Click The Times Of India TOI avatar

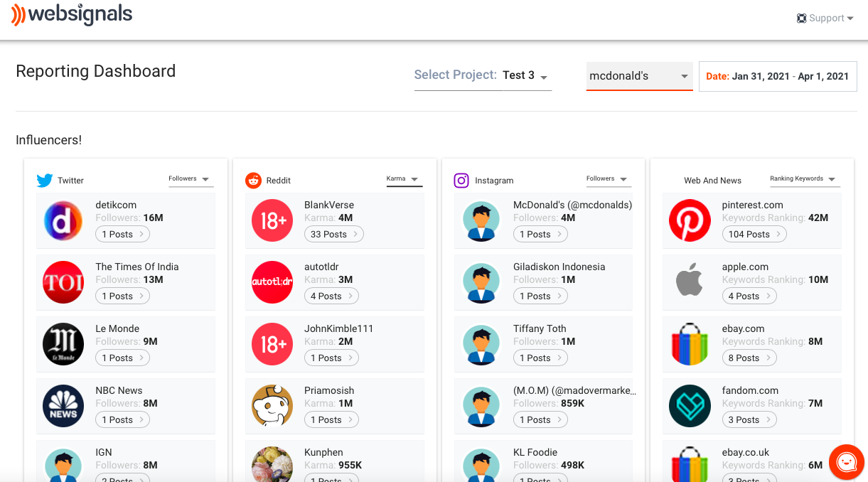63,282
